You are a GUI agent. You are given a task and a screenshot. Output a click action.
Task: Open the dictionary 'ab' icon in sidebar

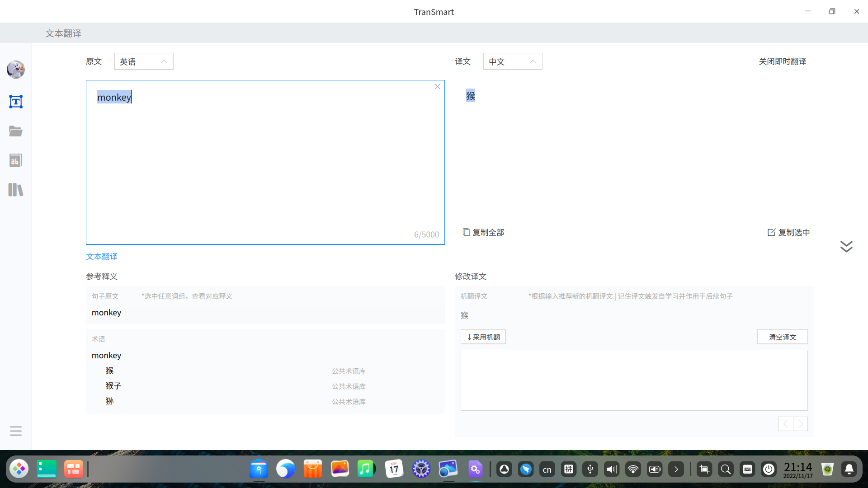16,160
